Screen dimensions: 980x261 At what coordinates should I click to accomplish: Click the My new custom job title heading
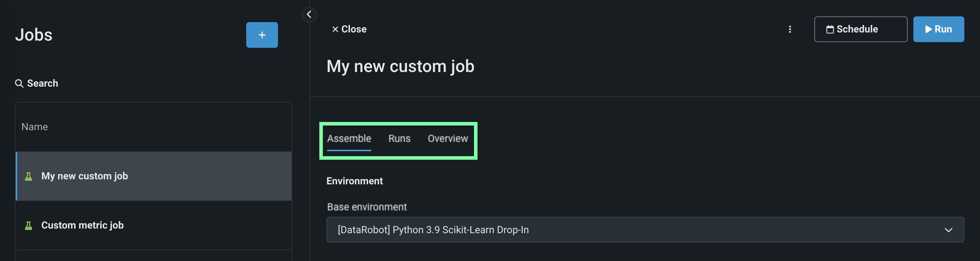pos(400,67)
